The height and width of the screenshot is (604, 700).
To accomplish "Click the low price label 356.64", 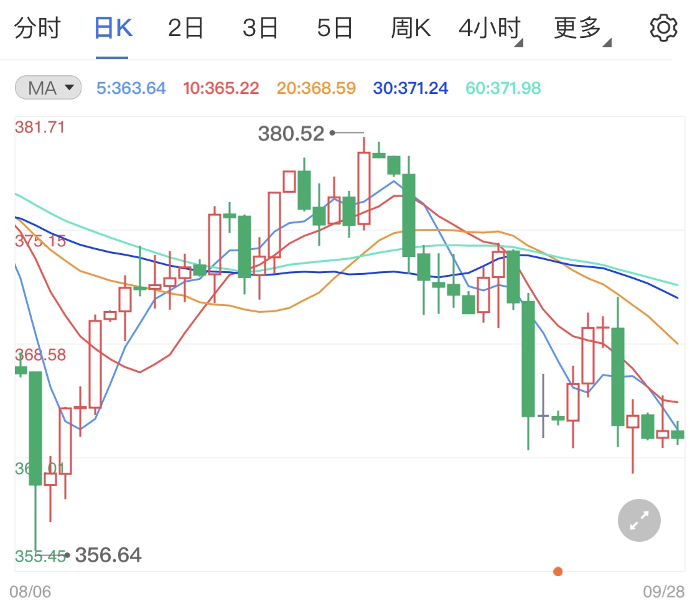I will 108,555.
